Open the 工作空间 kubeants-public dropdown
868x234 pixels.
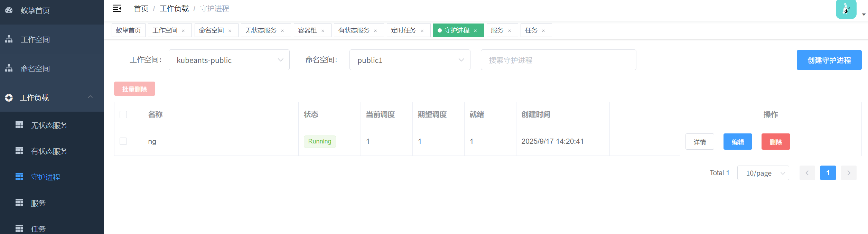point(229,60)
